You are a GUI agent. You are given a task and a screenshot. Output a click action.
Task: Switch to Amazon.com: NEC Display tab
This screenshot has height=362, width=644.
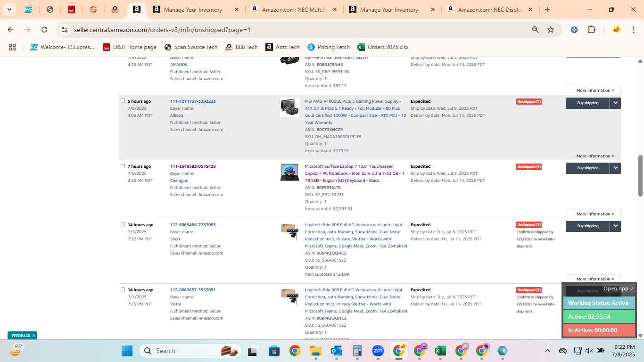490,9
